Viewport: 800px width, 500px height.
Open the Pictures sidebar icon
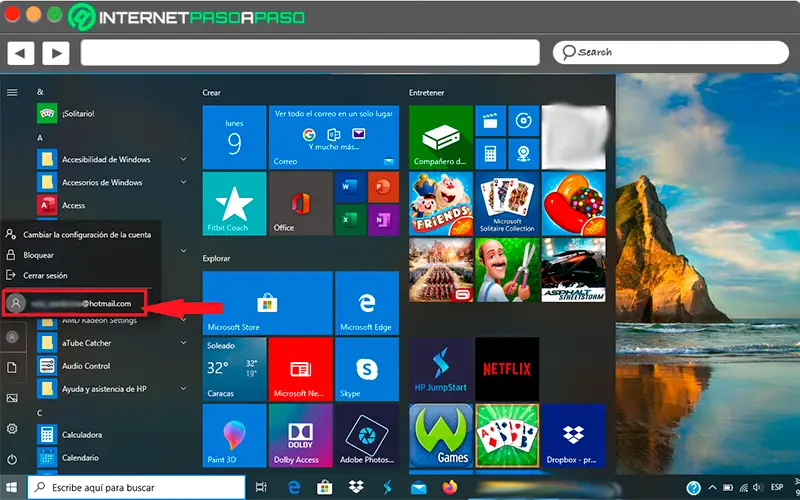pos(12,398)
